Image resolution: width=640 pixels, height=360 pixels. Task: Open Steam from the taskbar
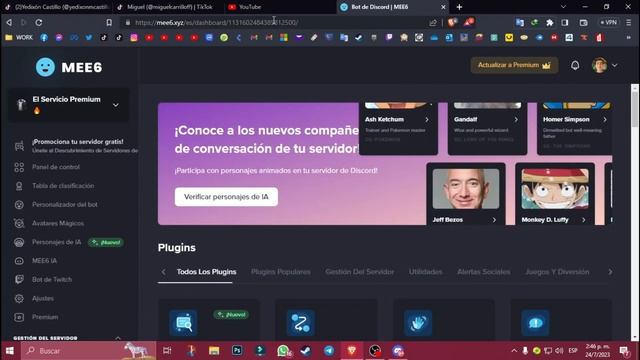point(306,351)
